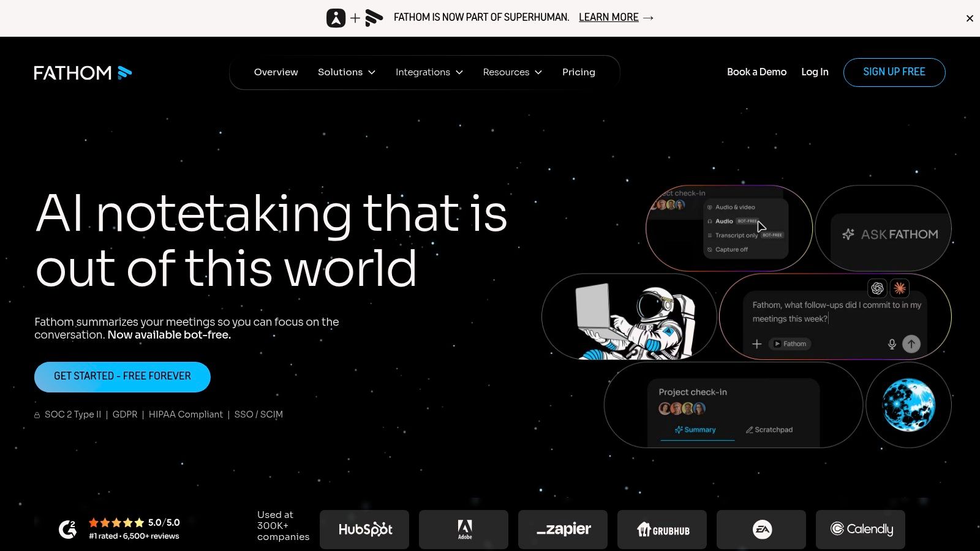Click Book a Demo
The image size is (980, 551).
click(x=757, y=72)
